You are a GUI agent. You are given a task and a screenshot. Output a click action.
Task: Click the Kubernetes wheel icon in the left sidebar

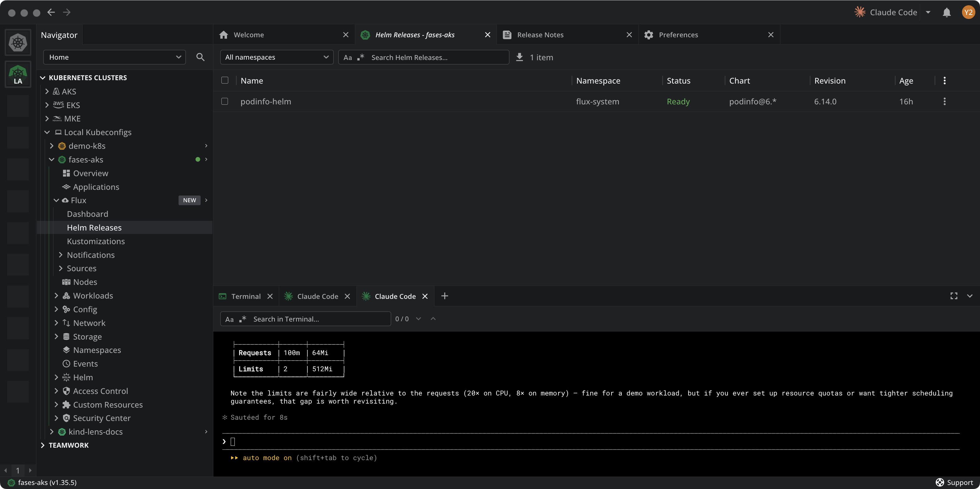pos(18,42)
